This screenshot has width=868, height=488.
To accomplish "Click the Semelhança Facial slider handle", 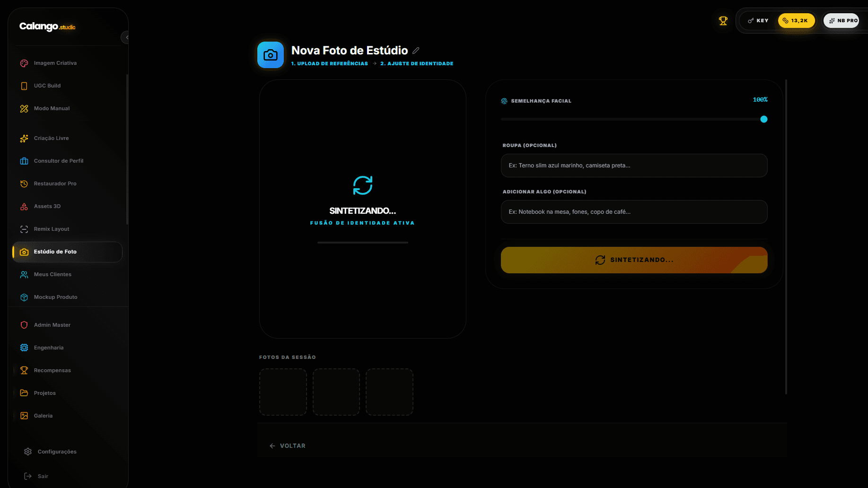I will (x=763, y=119).
